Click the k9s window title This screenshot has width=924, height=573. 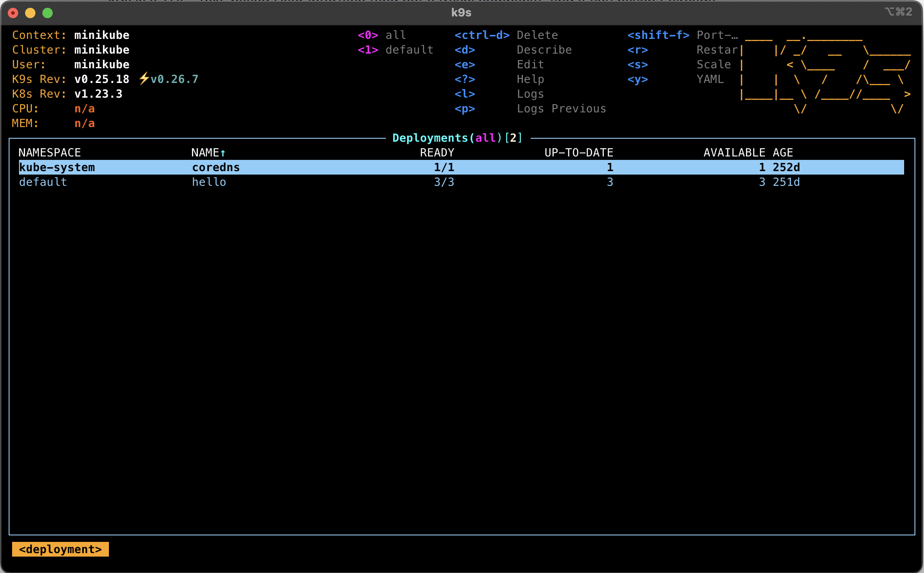pyautogui.click(x=461, y=13)
